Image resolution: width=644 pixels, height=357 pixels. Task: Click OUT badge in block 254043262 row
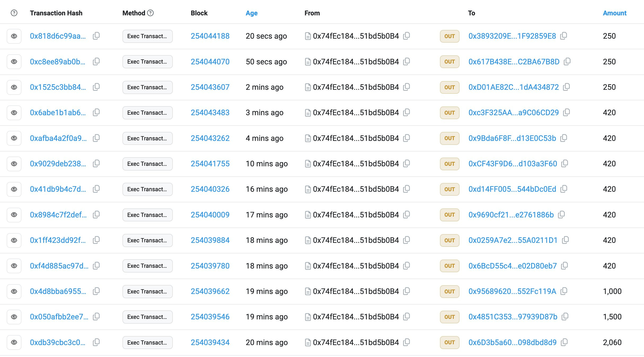point(449,138)
